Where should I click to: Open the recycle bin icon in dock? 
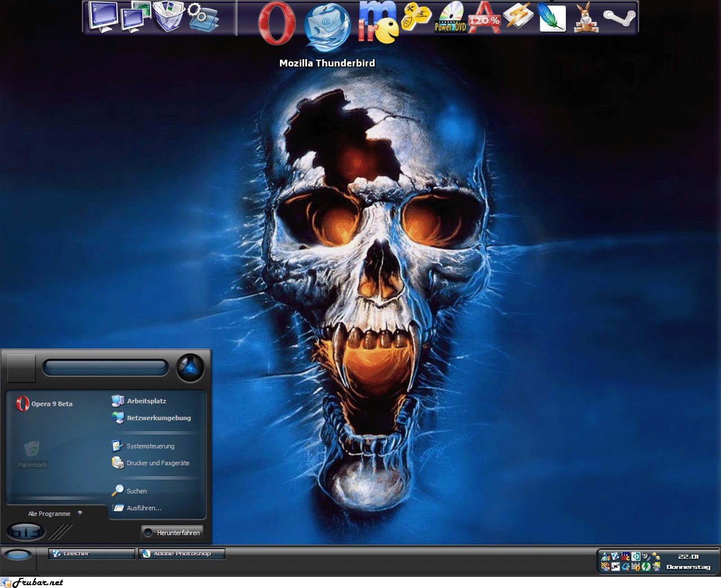[x=168, y=16]
